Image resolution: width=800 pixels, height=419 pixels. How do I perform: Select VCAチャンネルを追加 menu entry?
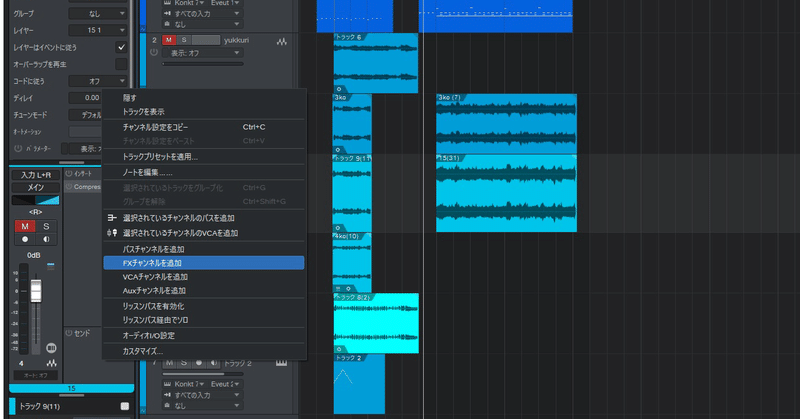point(204,277)
